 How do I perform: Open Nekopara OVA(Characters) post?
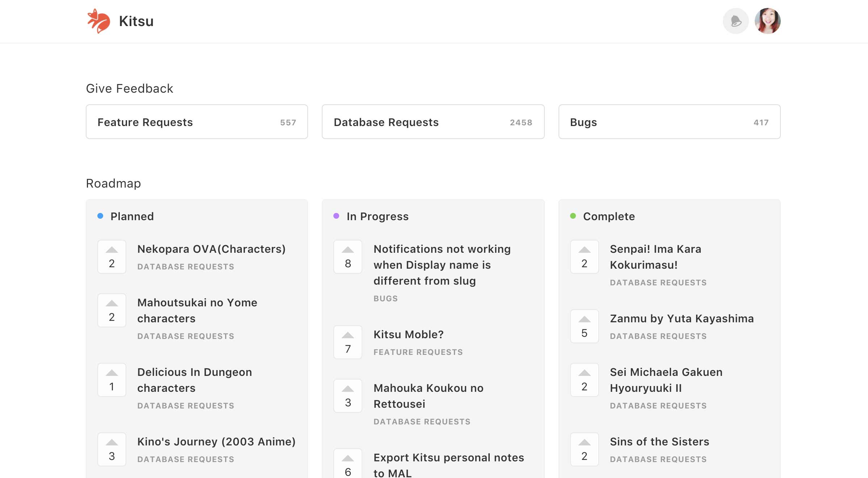211,249
